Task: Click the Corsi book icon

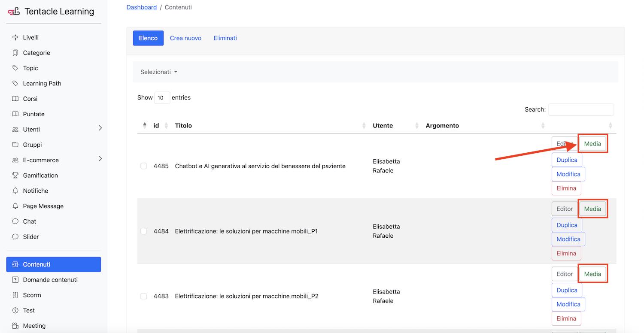Action: point(15,99)
